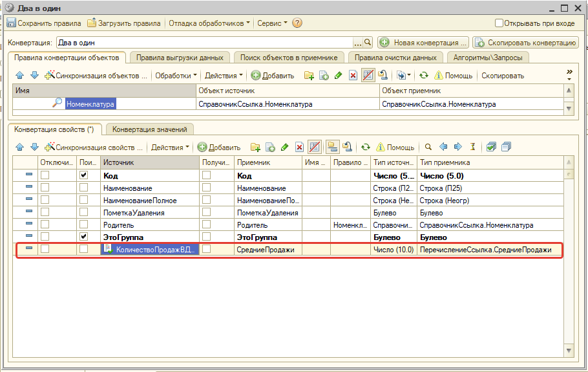Toggle 'Открывать при входе' checkbox
The height and width of the screenshot is (372, 588).
(499, 23)
